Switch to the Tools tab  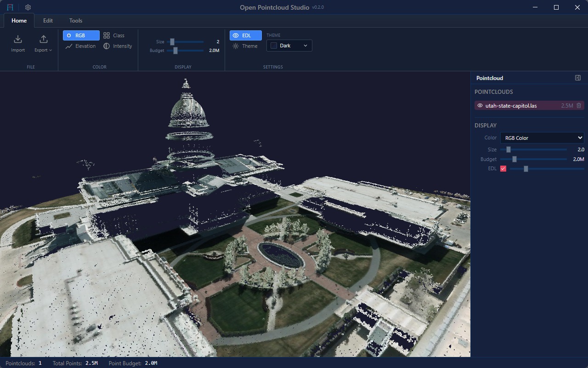coord(75,21)
